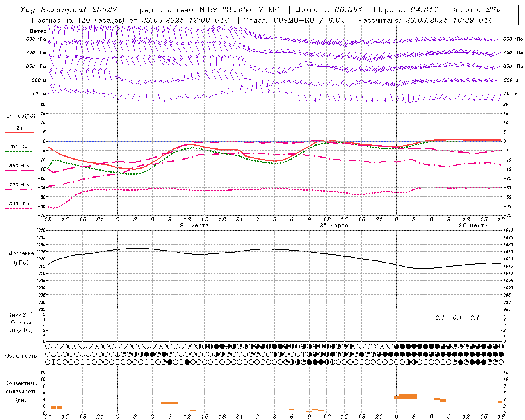Click the 850 гПа temperature legend entry

19,166
